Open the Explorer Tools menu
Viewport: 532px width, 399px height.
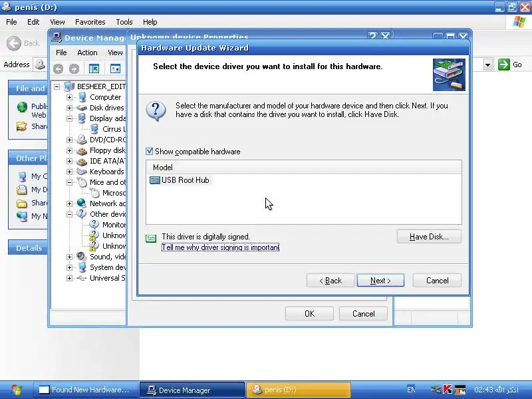tap(124, 22)
